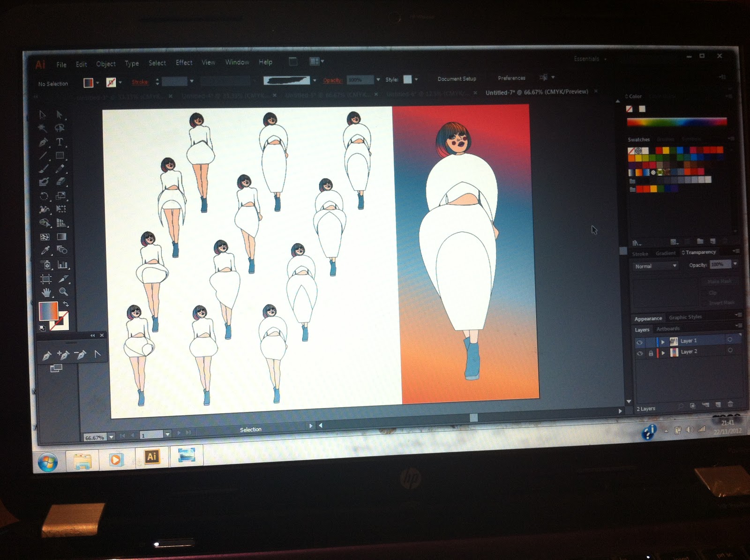Select the Perspective Grid tool
The image size is (750, 560).
pyautogui.click(x=61, y=223)
